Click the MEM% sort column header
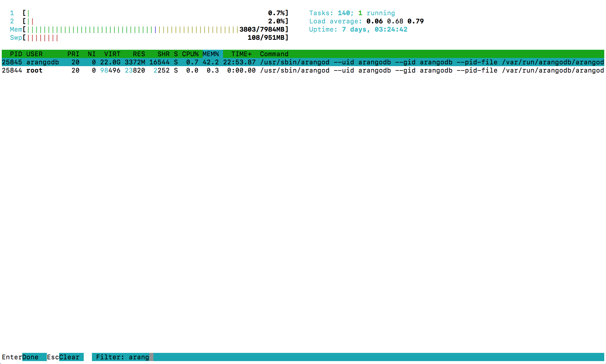This screenshot has height=364, width=606. pos(211,54)
